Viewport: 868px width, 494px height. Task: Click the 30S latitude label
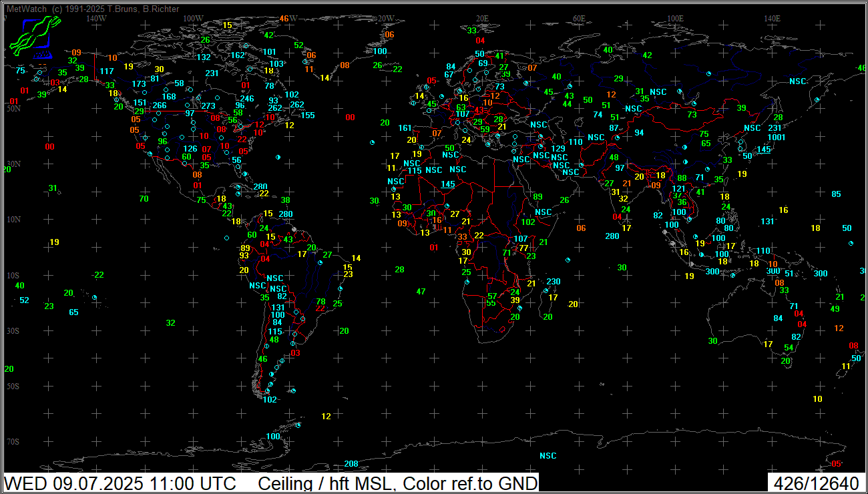13,330
